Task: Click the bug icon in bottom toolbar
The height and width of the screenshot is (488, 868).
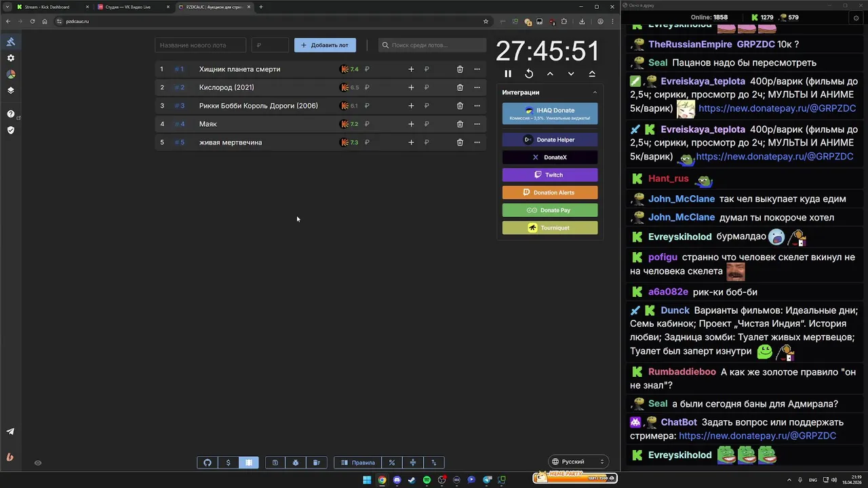Action: point(296,463)
